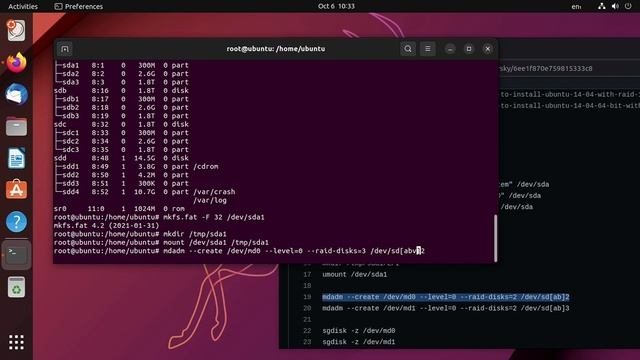The image size is (640, 360).
Task: Click the sdb disk row
Action: pos(121,91)
